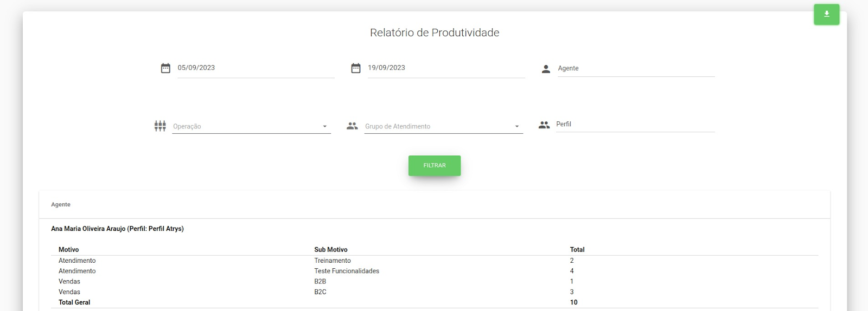Click the person icon next to Agente

pos(546,69)
